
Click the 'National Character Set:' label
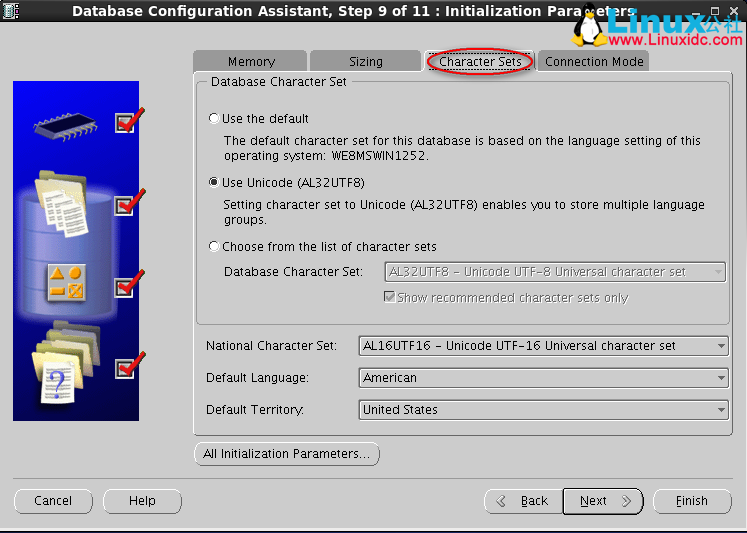271,346
